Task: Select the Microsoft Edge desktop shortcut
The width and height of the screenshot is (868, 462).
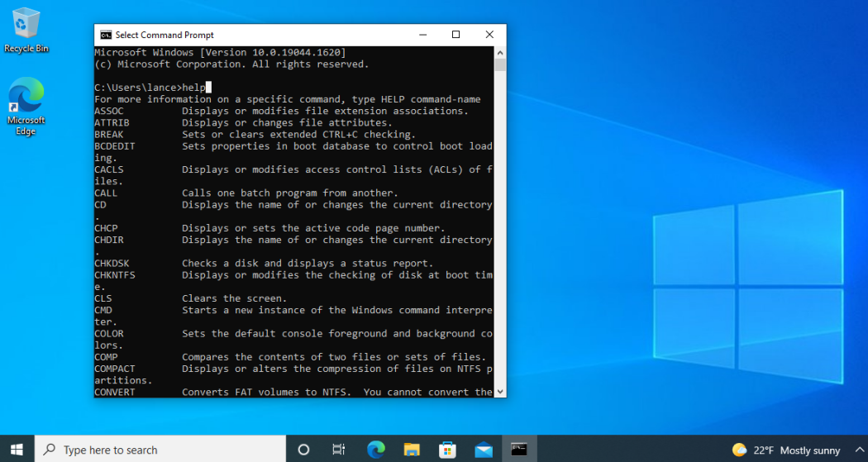Action: [26, 107]
